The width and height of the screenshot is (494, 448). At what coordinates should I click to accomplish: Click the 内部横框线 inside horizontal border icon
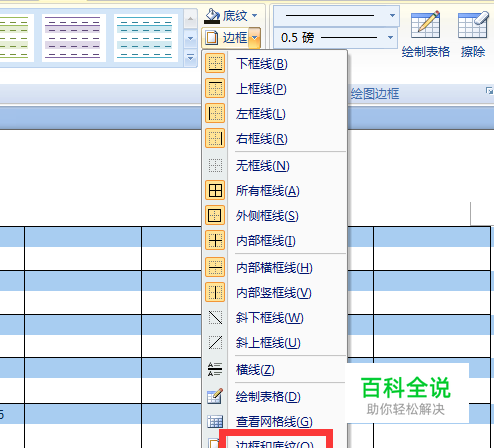click(x=215, y=267)
